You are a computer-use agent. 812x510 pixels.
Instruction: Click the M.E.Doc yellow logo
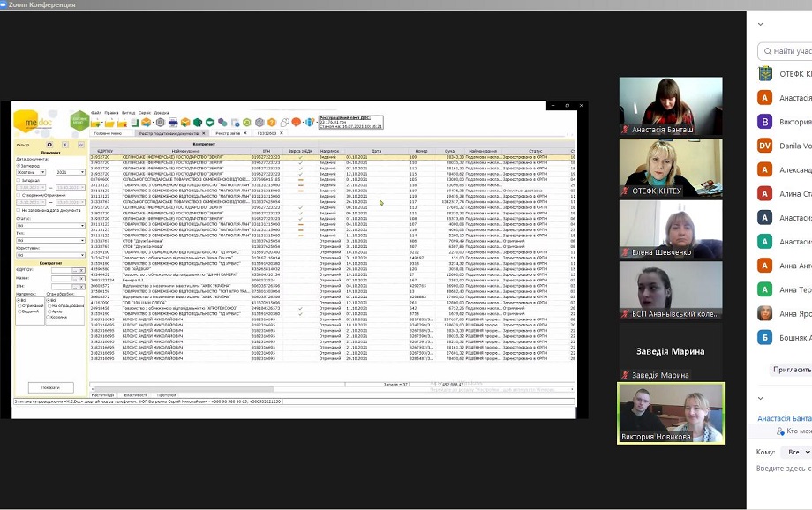34,122
